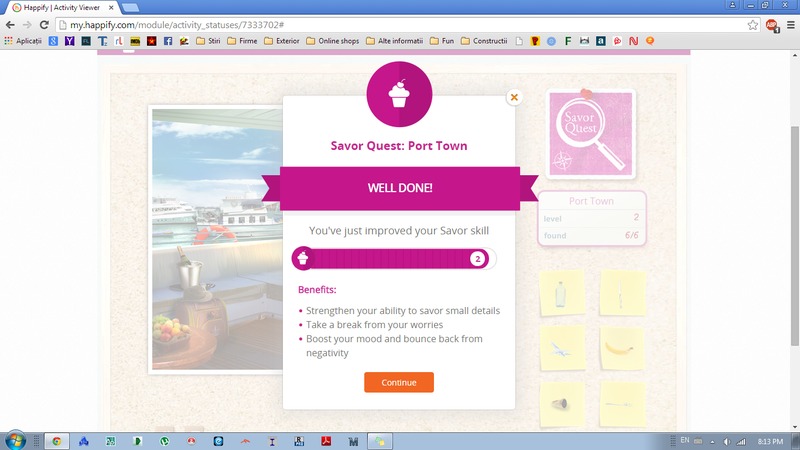
Task: Open the Firme bookmarks folder
Action: [242, 41]
